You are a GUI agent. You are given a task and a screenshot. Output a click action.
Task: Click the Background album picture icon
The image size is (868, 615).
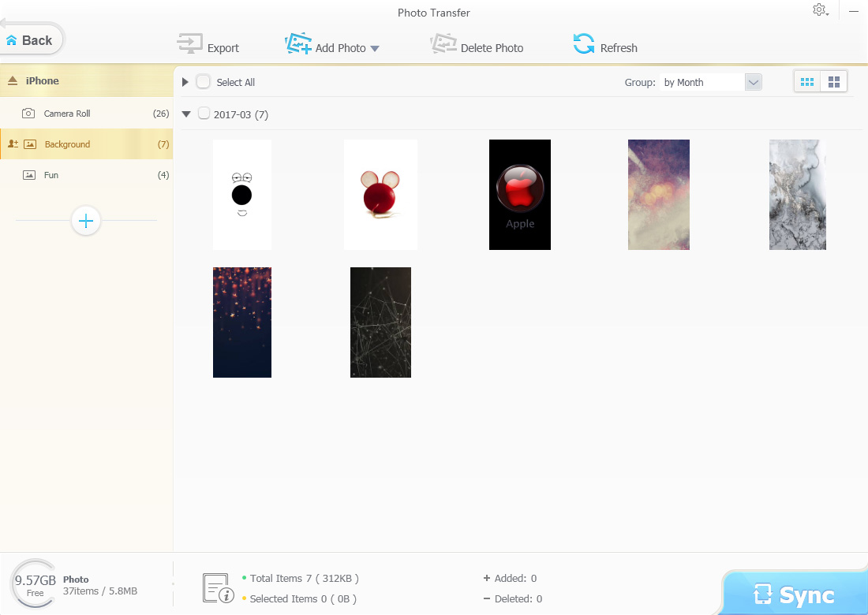(x=30, y=144)
